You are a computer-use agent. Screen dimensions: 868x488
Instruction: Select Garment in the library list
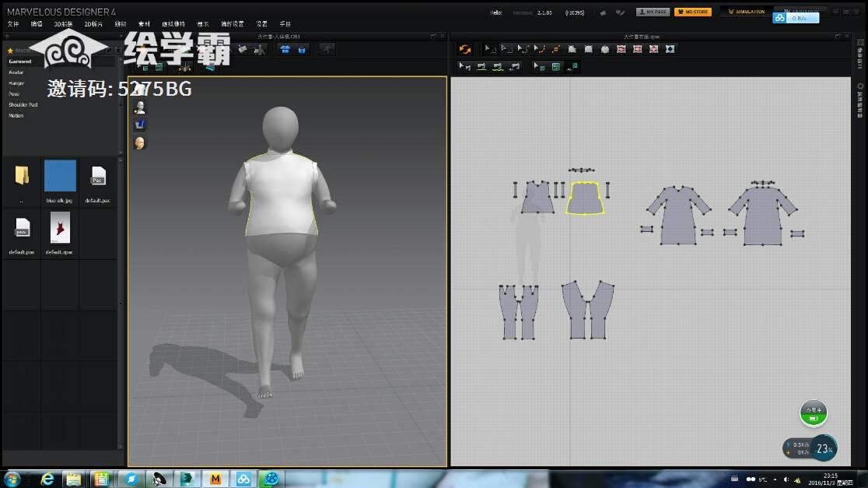20,61
